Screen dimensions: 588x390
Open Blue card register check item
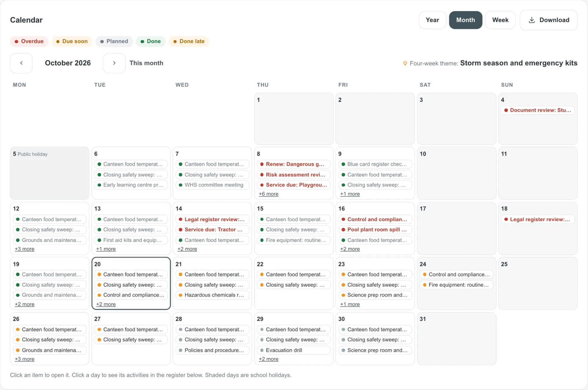tap(375, 164)
